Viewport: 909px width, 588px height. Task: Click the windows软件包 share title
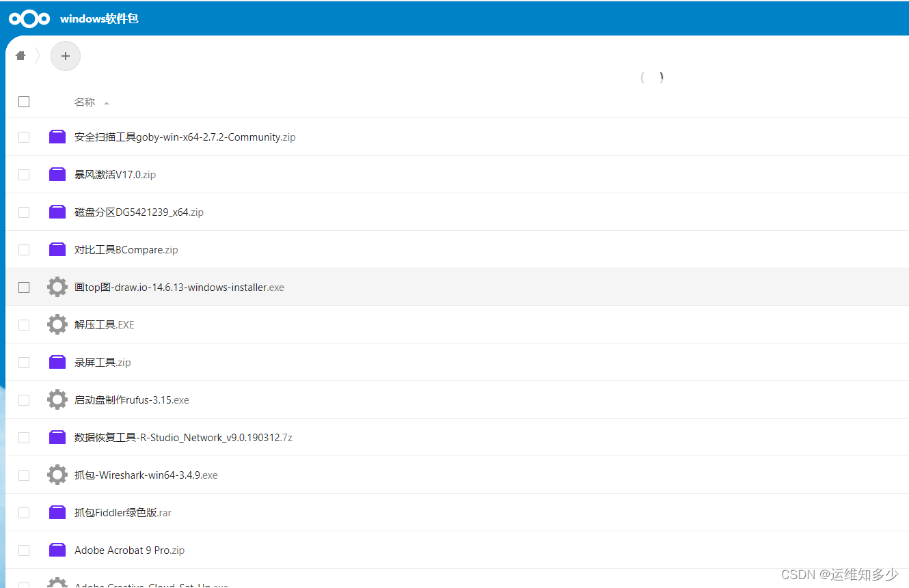point(99,18)
